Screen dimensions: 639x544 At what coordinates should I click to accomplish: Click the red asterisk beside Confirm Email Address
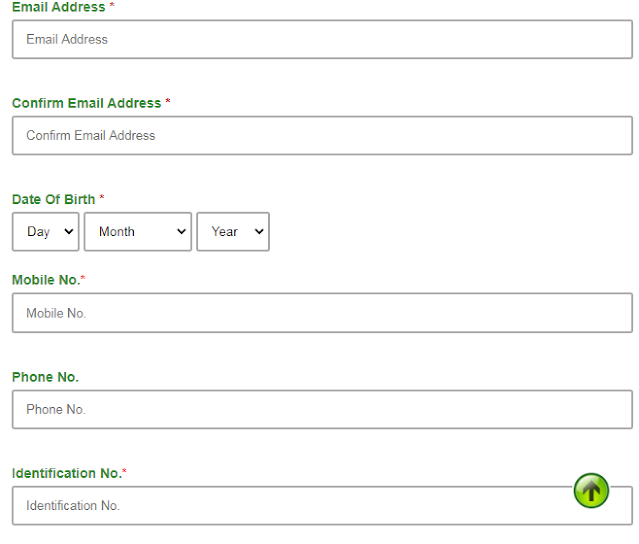tap(167, 101)
